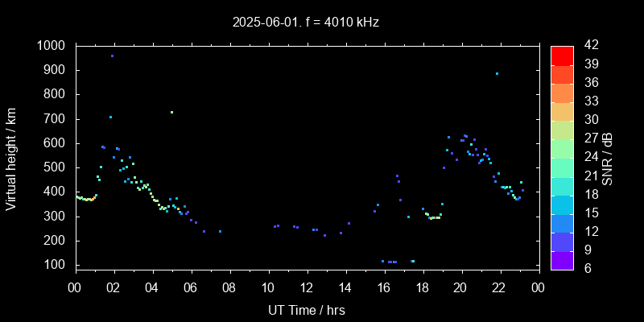Click the 'UT Time / hrs' axis label
Viewport: 644px width, 322px height.
307,309
